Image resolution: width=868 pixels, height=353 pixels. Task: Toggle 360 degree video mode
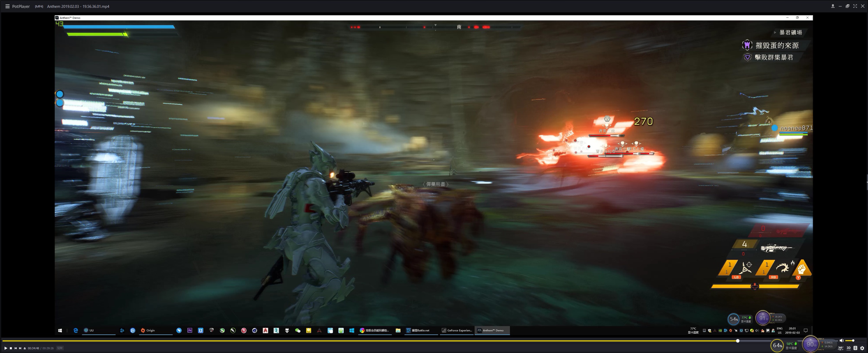point(841,348)
